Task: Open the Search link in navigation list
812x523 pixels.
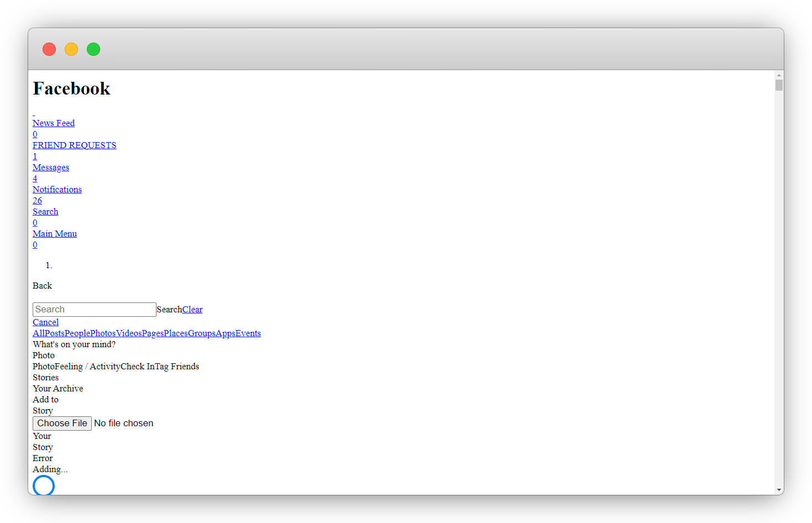Action: coord(45,212)
